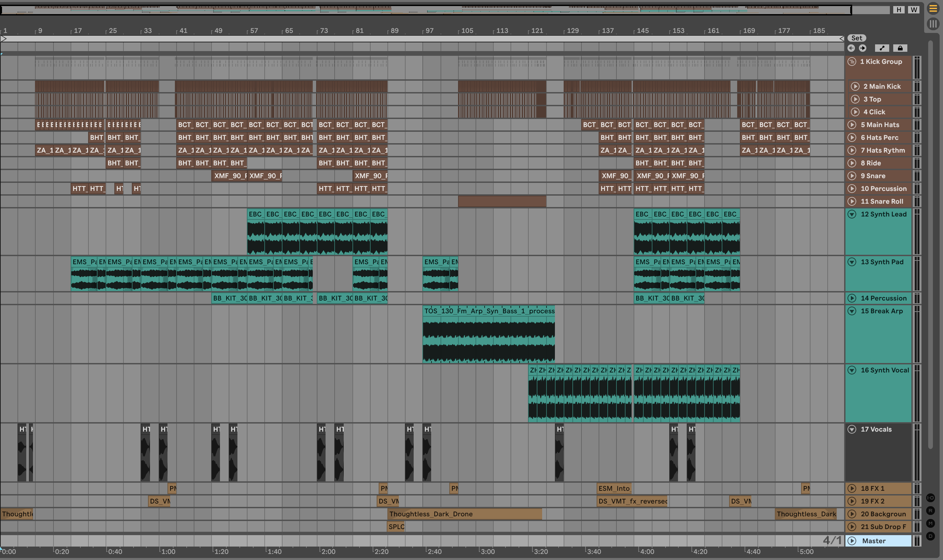Select the 4 Click track header

(x=879, y=112)
